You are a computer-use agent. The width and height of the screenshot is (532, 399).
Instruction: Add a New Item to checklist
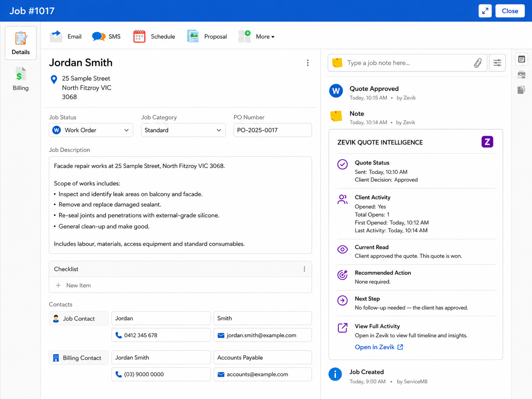(180, 285)
